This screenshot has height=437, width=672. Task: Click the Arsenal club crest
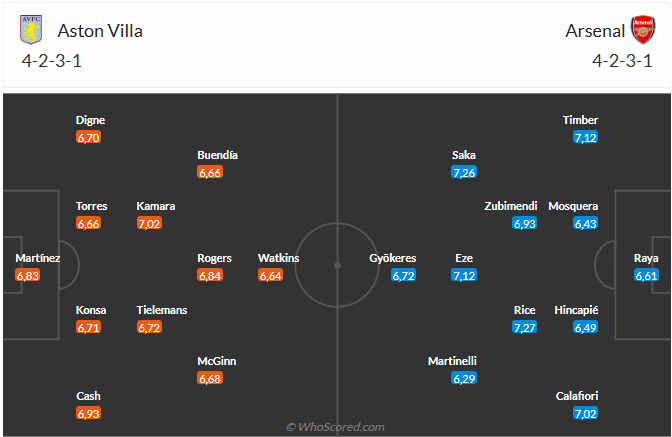(641, 30)
